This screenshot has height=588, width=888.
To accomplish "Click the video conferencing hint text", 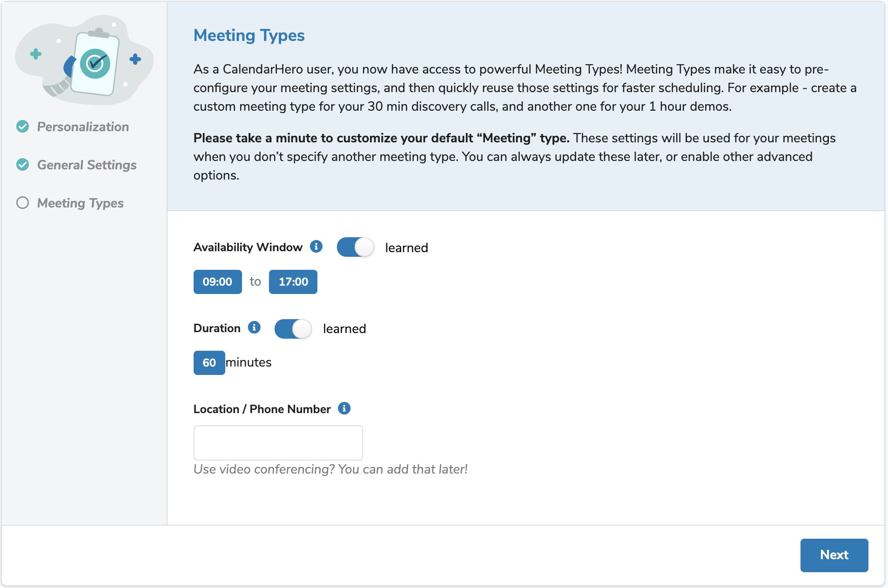I will coord(330,469).
